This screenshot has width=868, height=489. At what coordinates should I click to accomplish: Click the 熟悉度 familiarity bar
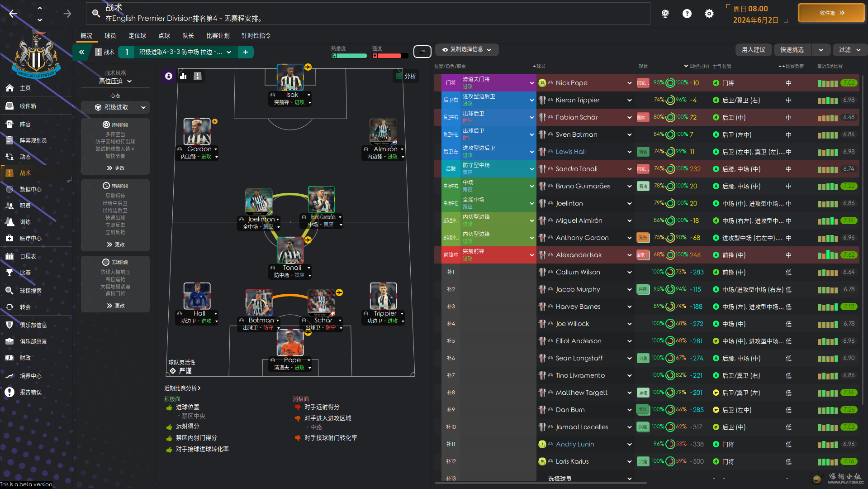349,56
